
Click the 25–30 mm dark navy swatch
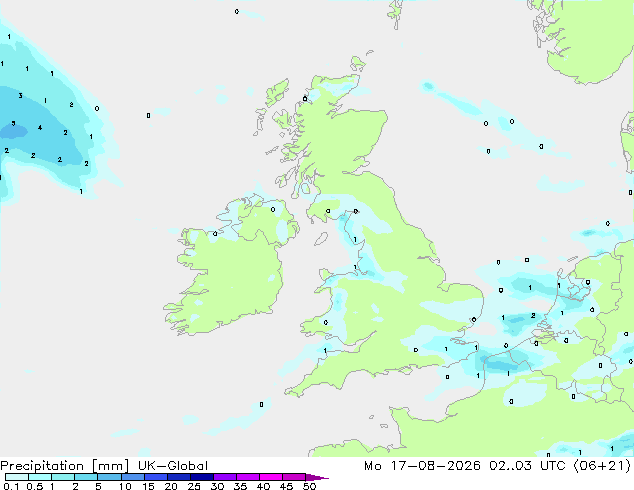(202, 477)
